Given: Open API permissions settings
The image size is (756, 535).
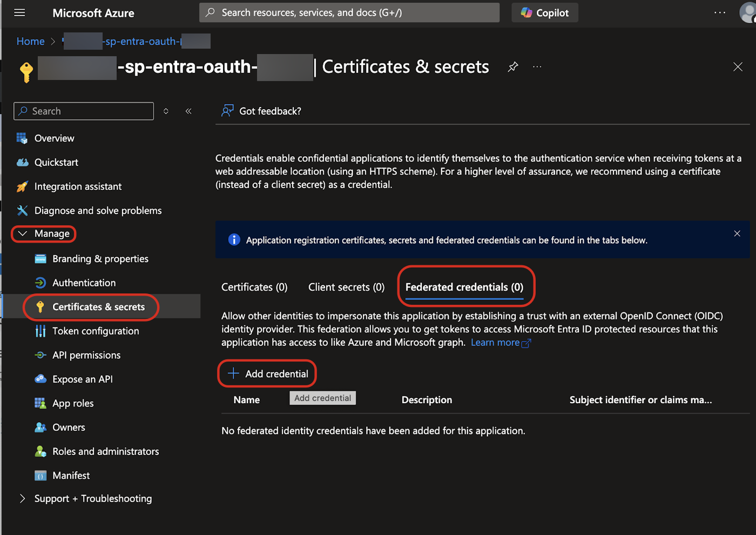Looking at the screenshot, I should 86,355.
